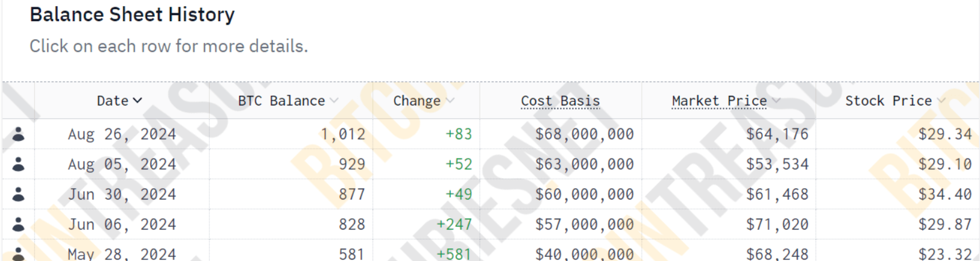The image size is (980, 261).
Task: Sort by Change column arrow
Action: pyautogui.click(x=450, y=101)
